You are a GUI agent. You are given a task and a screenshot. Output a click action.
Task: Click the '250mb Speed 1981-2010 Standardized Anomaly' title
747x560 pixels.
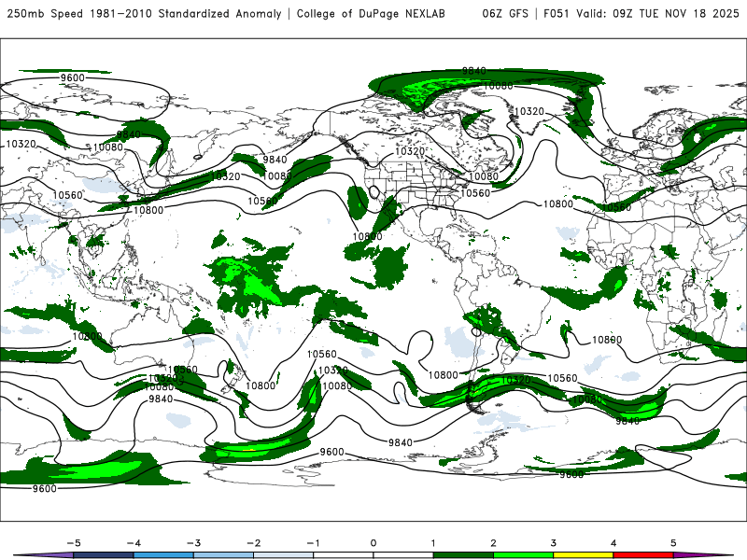click(144, 13)
